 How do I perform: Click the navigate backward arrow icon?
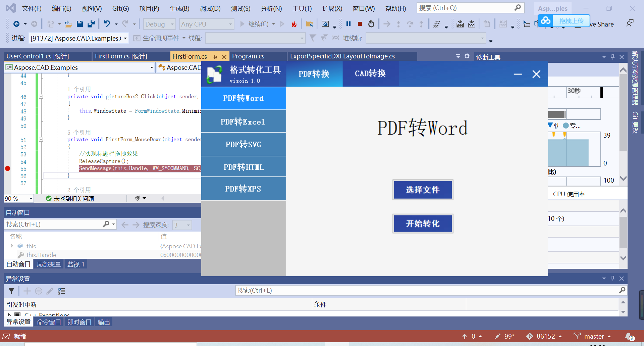point(16,24)
